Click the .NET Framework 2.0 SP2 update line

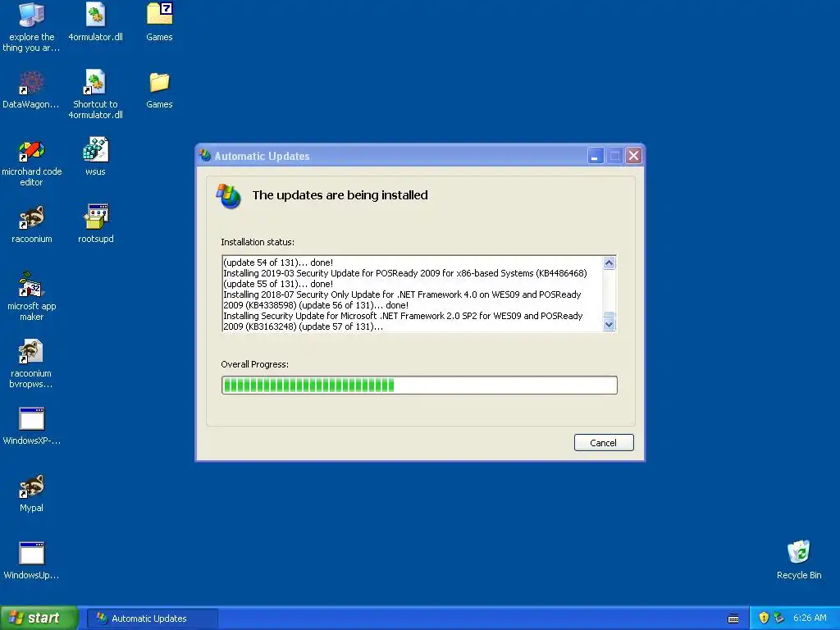(403, 316)
